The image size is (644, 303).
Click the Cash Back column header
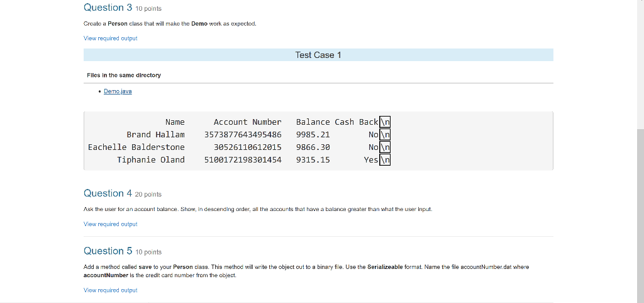pos(357,122)
